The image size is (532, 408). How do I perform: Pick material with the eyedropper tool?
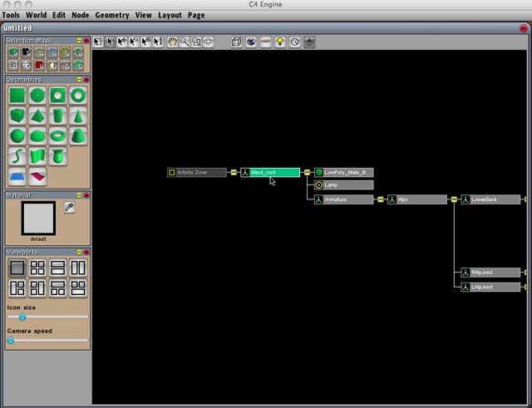(x=69, y=208)
